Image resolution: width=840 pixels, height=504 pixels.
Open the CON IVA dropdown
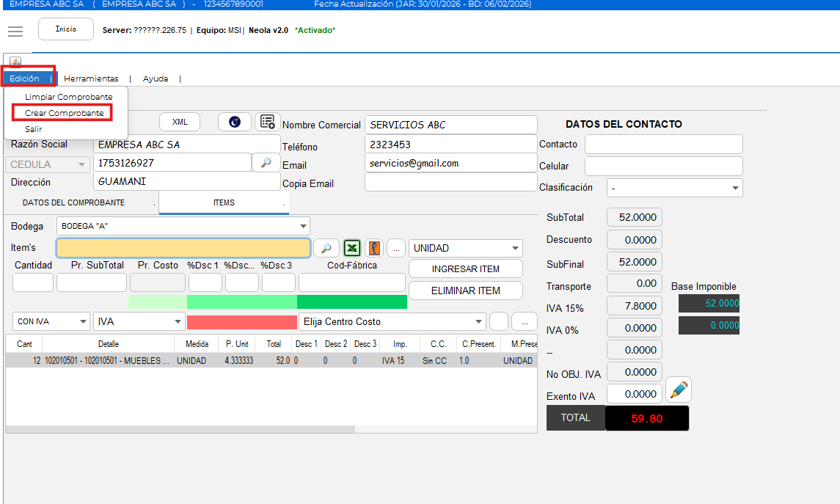pos(82,321)
